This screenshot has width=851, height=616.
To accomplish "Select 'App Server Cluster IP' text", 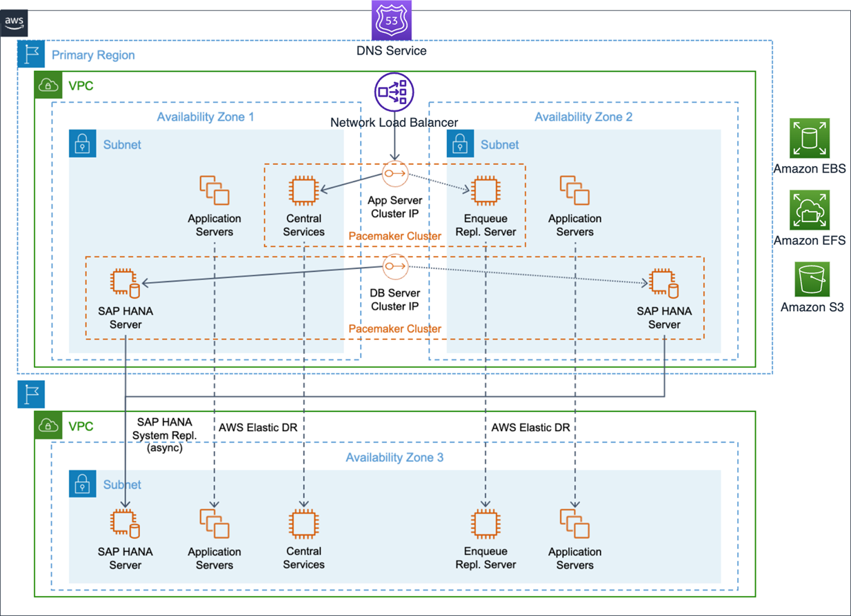I will tap(395, 207).
